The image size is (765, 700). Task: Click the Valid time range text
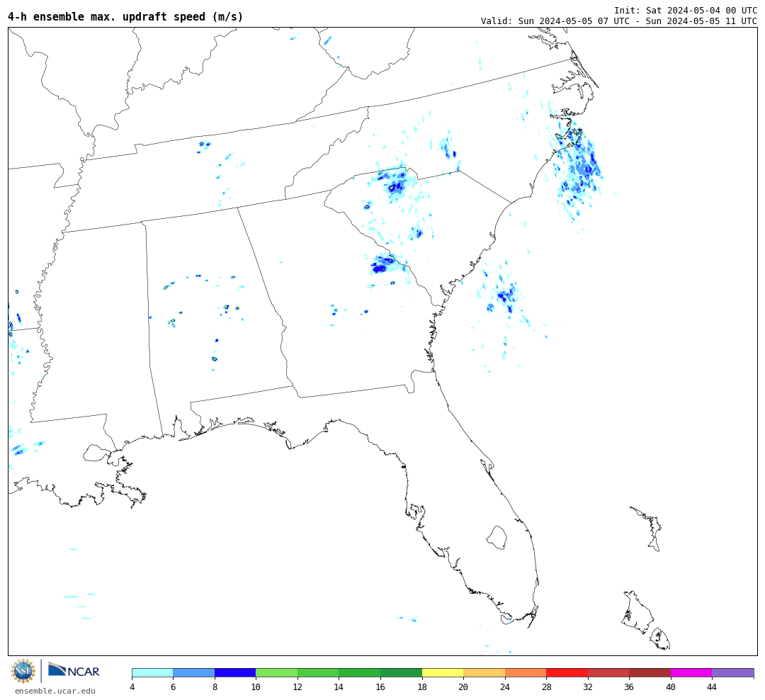pos(619,21)
